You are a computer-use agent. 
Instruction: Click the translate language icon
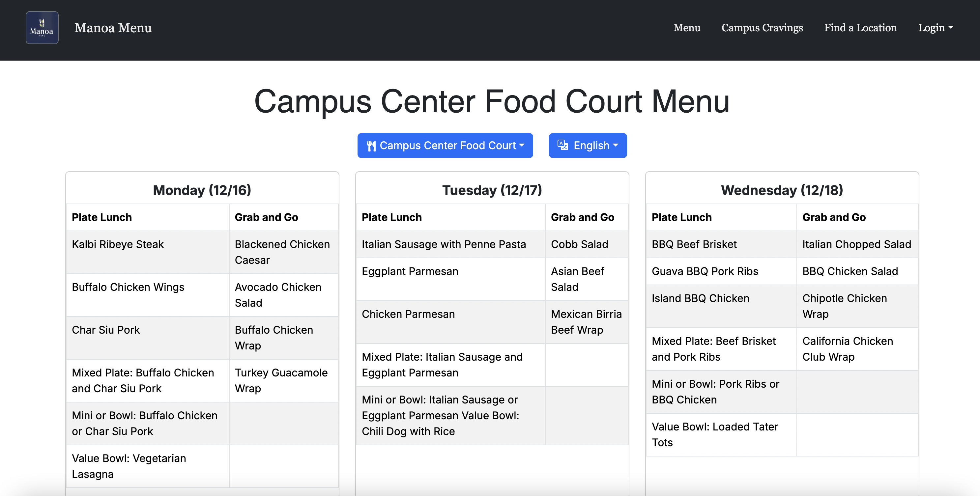(563, 145)
